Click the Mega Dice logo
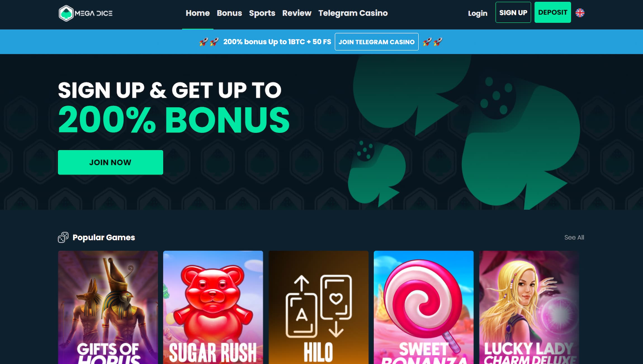The width and height of the screenshot is (643, 364). point(86,13)
